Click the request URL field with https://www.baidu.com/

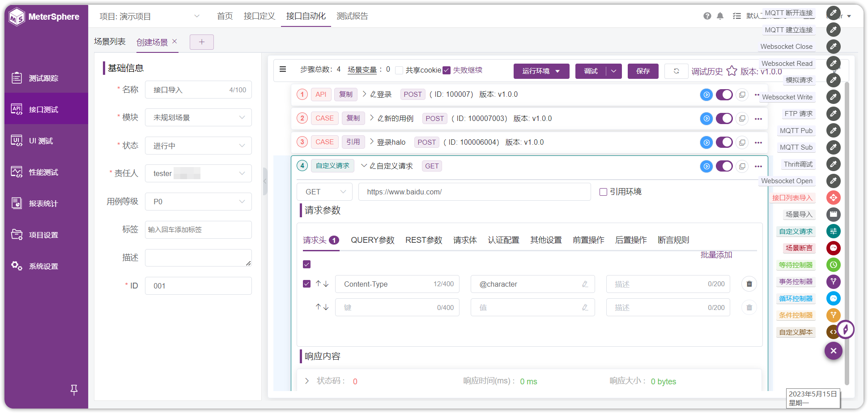pyautogui.click(x=474, y=192)
